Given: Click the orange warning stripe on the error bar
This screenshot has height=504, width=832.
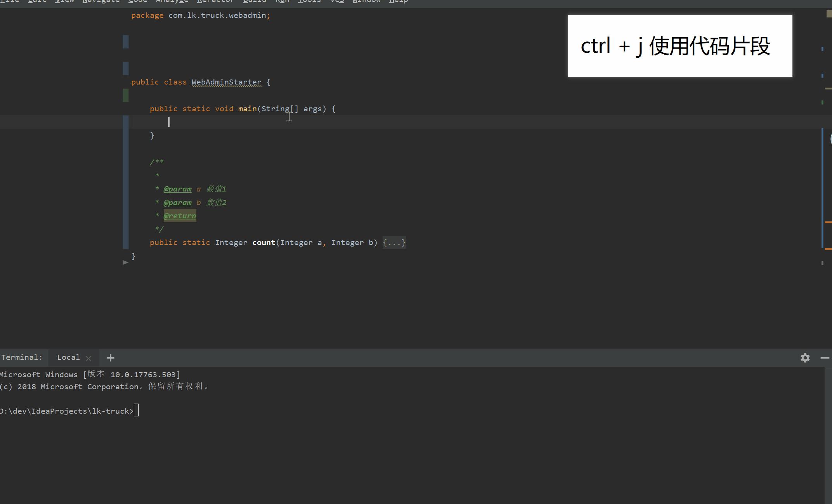Looking at the screenshot, I should coord(828,222).
